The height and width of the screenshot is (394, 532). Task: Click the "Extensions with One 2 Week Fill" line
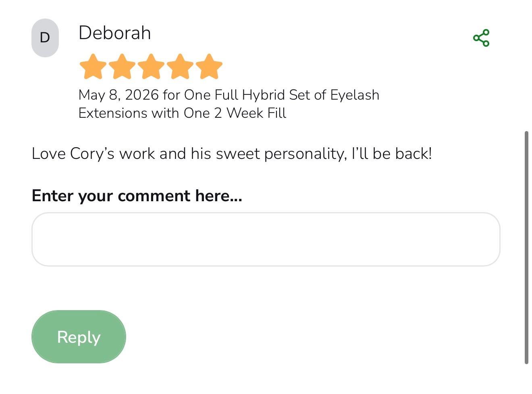(183, 113)
